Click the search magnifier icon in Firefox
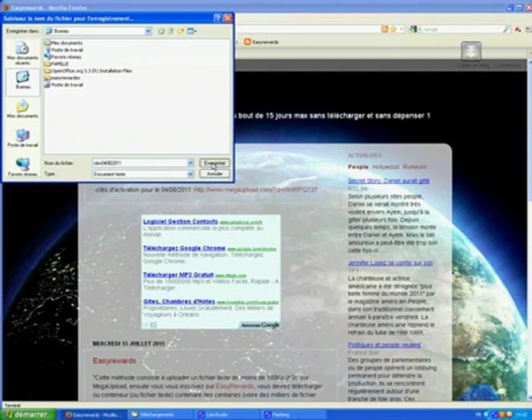 [x=506, y=30]
